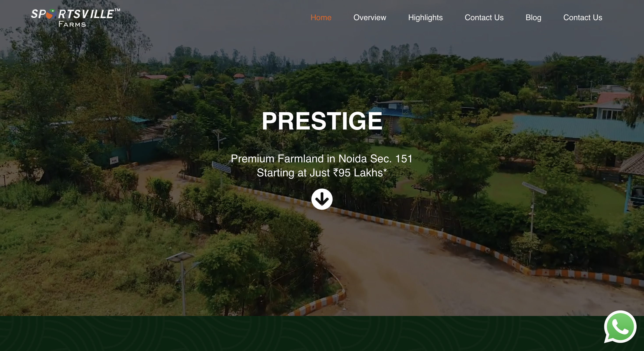The width and height of the screenshot is (644, 351).
Task: Click the PRESTIGE hero heading
Action: [x=322, y=121]
